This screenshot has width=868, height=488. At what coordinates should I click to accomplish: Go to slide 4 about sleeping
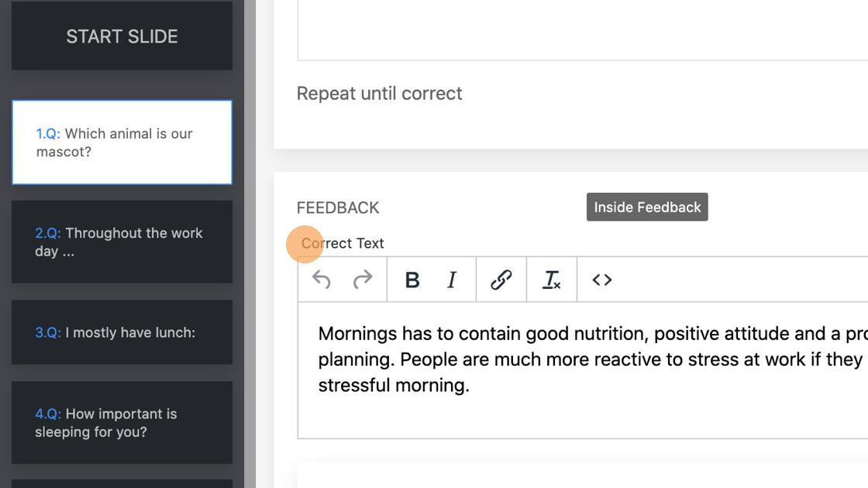[122, 423]
